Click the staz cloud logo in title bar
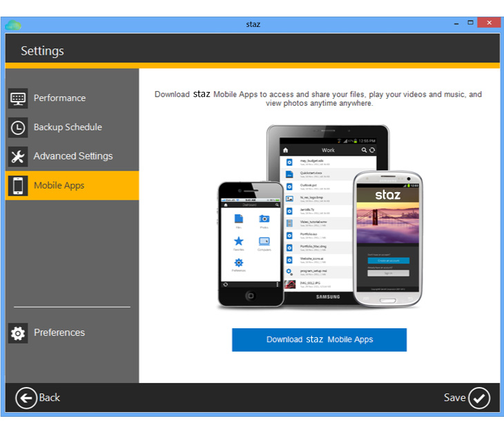The width and height of the screenshot is (504, 432). click(x=13, y=25)
